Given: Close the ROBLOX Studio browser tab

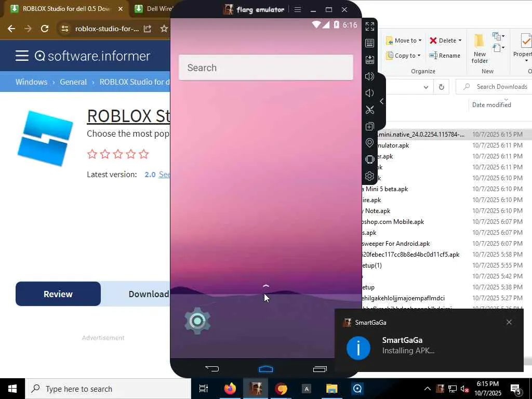Looking at the screenshot, I should 121,9.
